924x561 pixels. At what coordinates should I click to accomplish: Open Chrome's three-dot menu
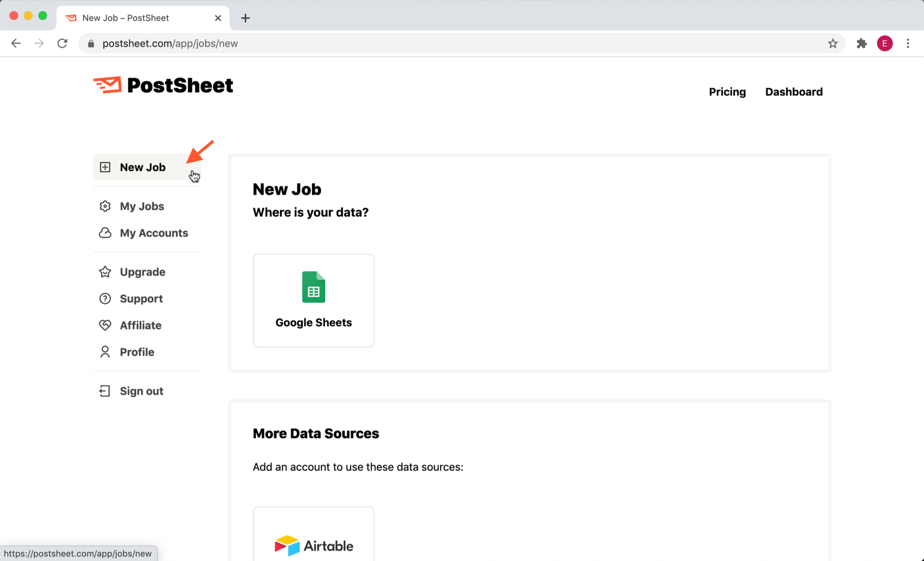point(908,43)
